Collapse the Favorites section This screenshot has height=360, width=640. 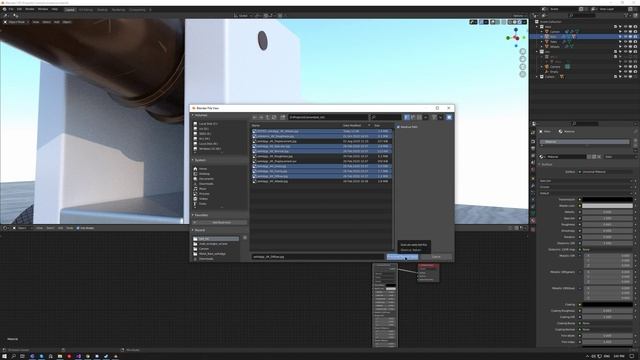click(201, 215)
